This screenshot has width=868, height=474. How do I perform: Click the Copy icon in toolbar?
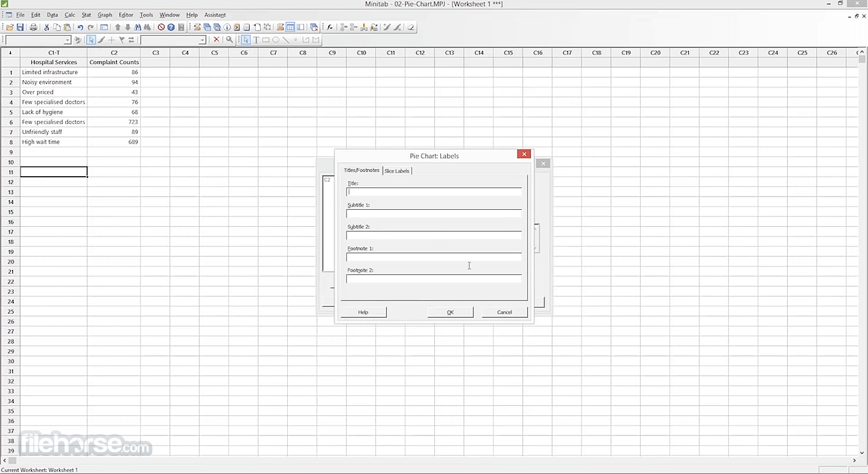pyautogui.click(x=57, y=27)
